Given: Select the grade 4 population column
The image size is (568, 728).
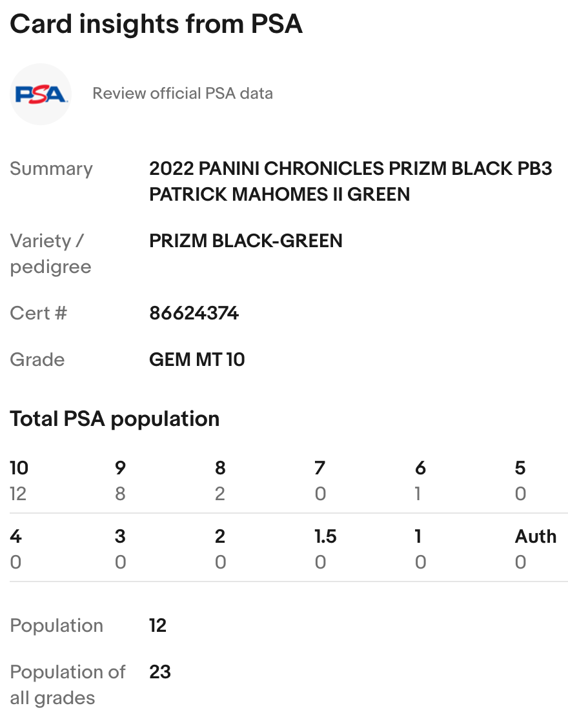Looking at the screenshot, I should [15, 549].
